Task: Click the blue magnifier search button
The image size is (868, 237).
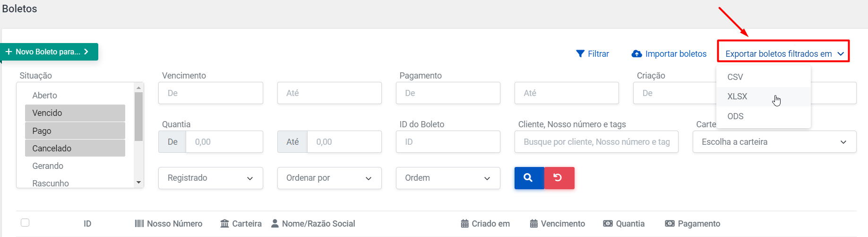Action: [529, 178]
